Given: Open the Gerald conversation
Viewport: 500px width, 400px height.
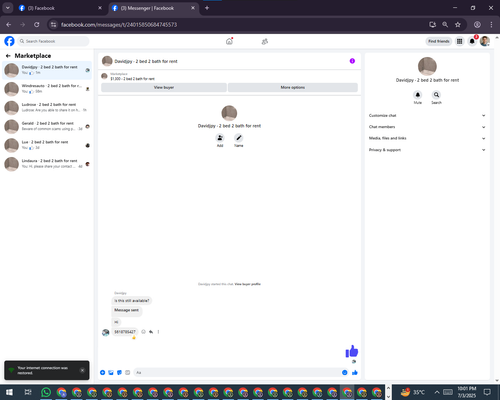Looking at the screenshot, I should (x=47, y=126).
